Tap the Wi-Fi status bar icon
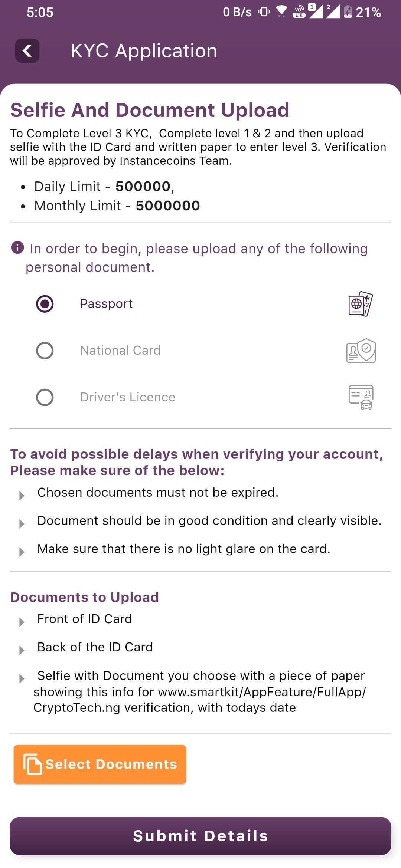Viewport: 401px width, 868px height. [281, 12]
